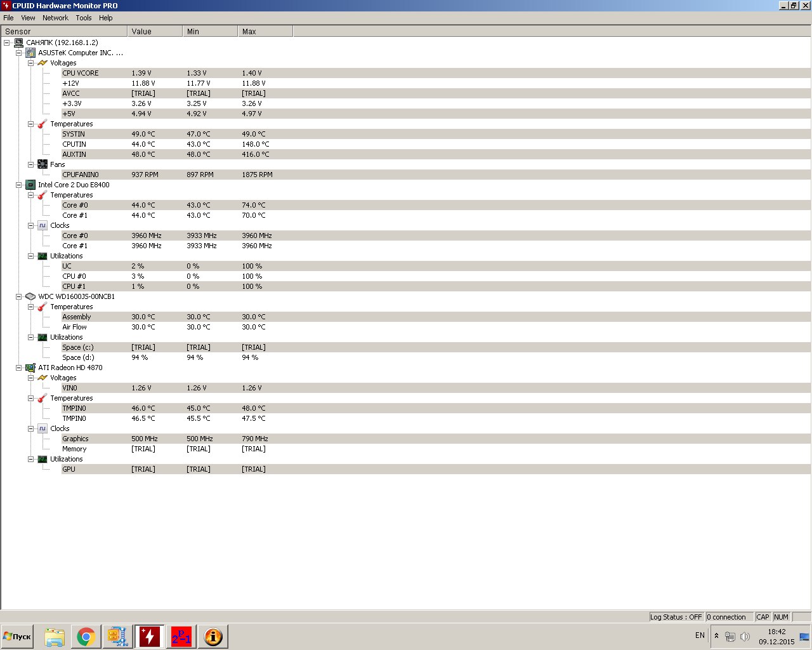The width and height of the screenshot is (812, 650).
Task: Click the Value column header
Action: [x=155, y=31]
